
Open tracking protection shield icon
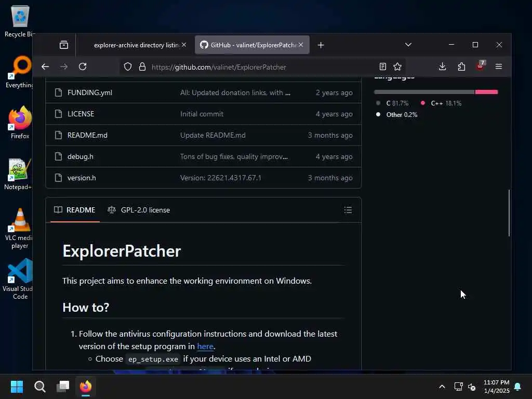click(128, 67)
